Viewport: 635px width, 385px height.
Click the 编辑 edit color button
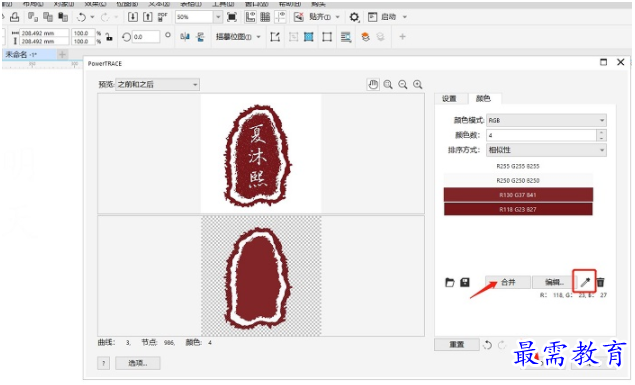click(554, 282)
